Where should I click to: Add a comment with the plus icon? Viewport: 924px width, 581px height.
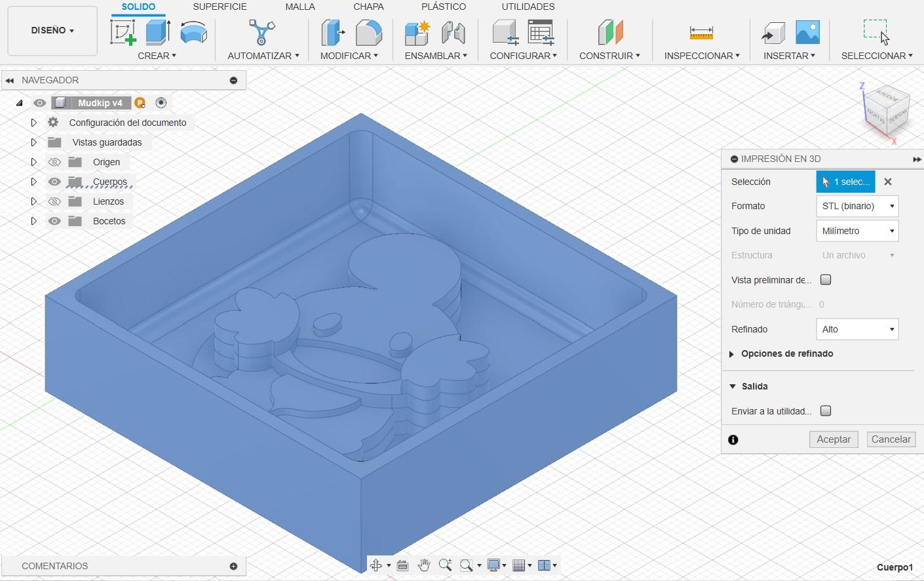click(233, 566)
